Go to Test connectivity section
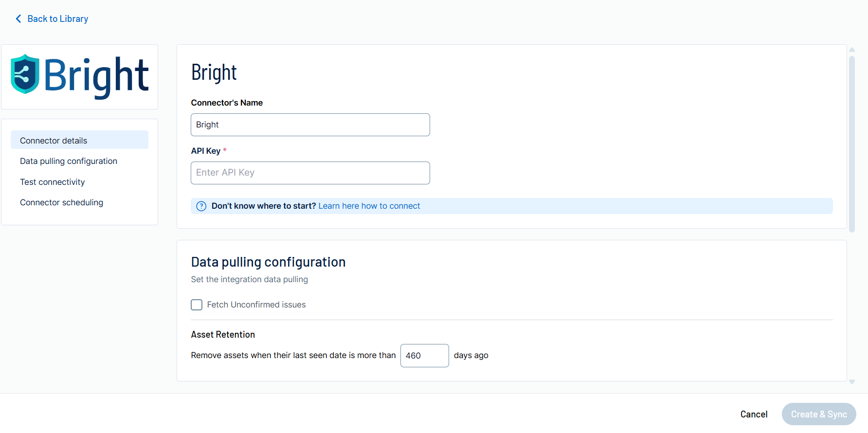This screenshot has width=868, height=433. 53,182
